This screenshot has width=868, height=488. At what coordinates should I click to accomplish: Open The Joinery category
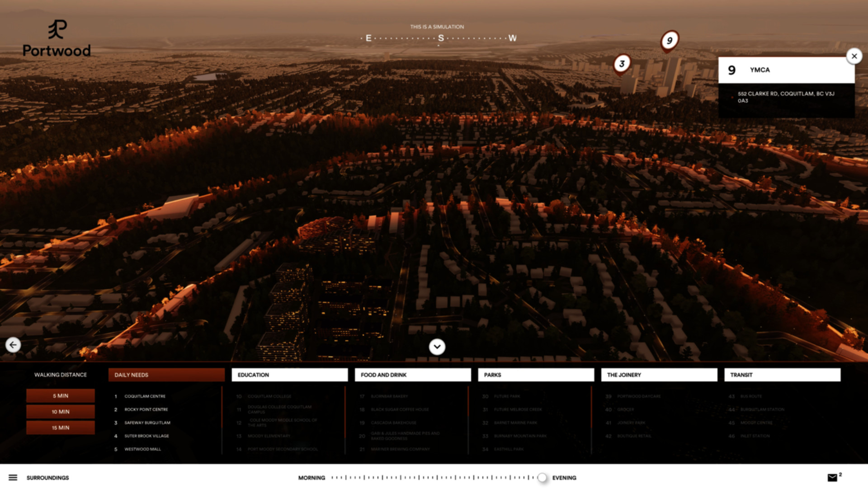tap(659, 375)
